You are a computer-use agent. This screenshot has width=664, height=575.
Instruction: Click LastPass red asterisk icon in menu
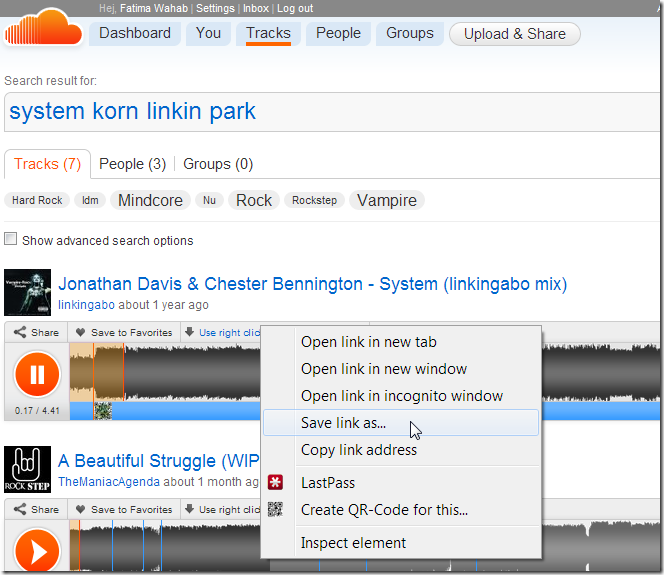275,482
